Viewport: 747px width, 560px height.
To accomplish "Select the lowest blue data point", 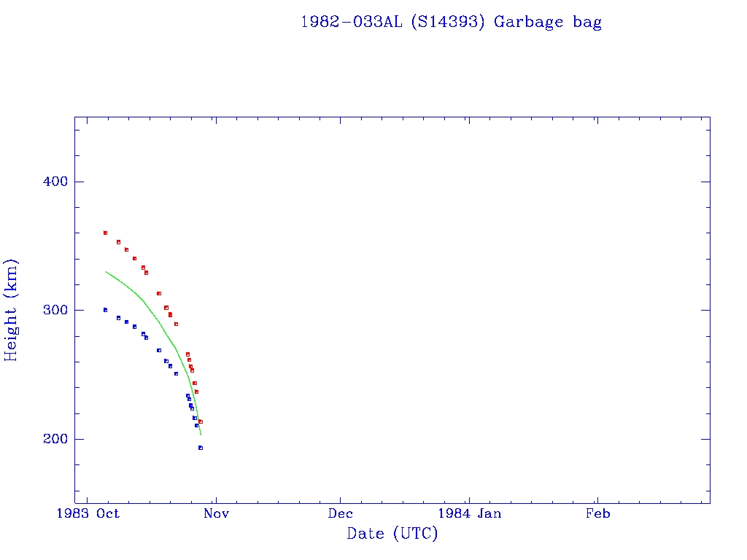I will click(x=200, y=448).
